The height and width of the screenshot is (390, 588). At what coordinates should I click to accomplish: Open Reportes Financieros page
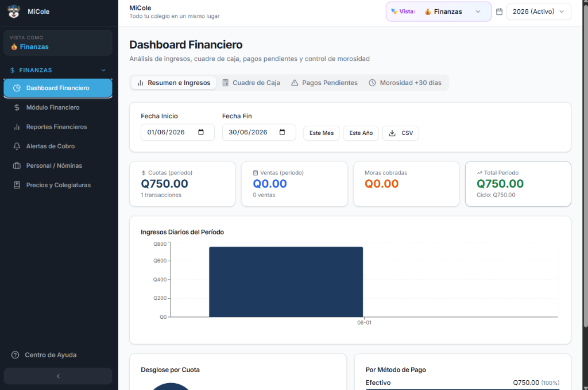click(x=58, y=127)
